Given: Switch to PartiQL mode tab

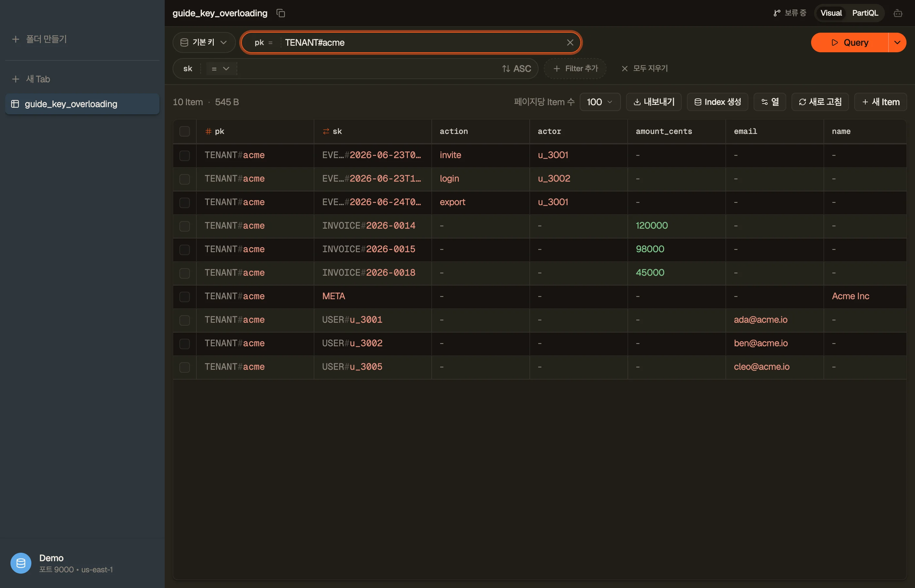Looking at the screenshot, I should tap(865, 13).
